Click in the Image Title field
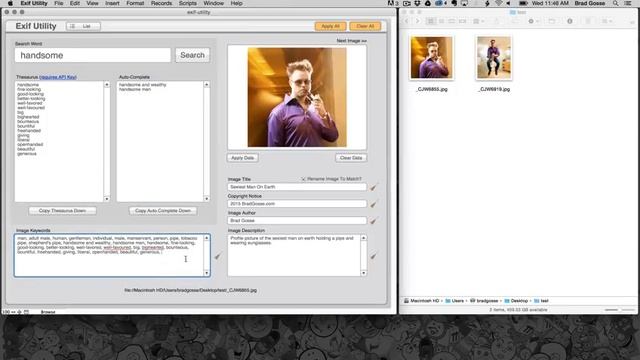 pyautogui.click(x=297, y=187)
